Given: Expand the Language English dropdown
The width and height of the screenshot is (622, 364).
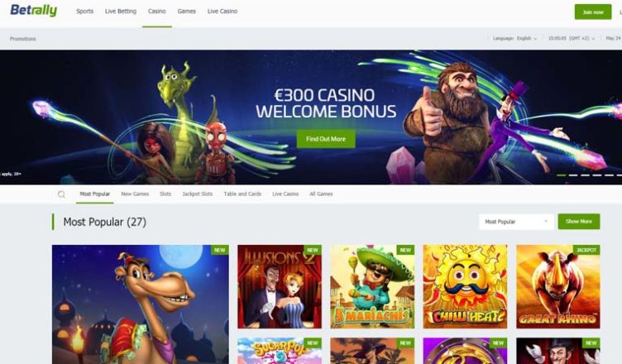Looking at the screenshot, I should click(515, 39).
